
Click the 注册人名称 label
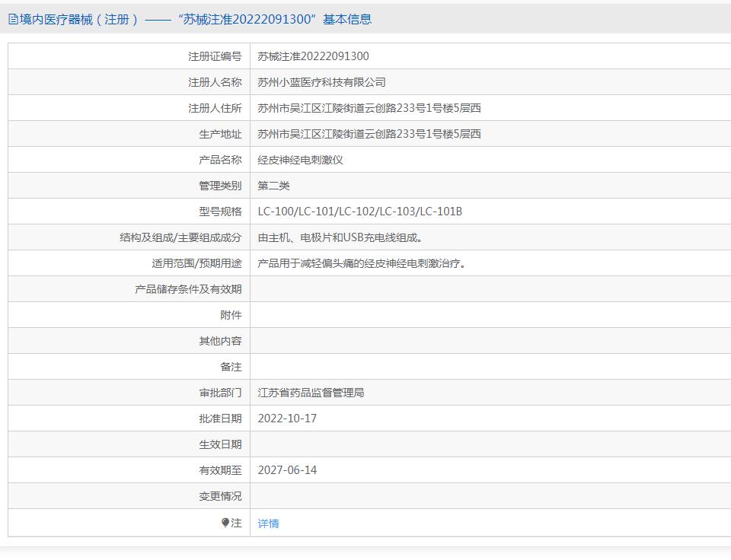tap(215, 82)
